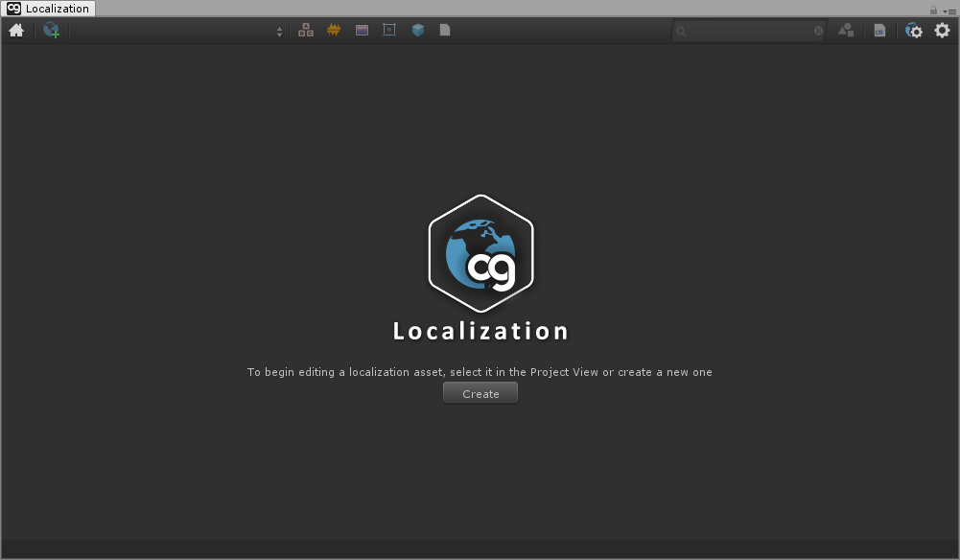The image size is (960, 560).
Task: Open the localization settings globe-gear icon
Action: pos(913,30)
